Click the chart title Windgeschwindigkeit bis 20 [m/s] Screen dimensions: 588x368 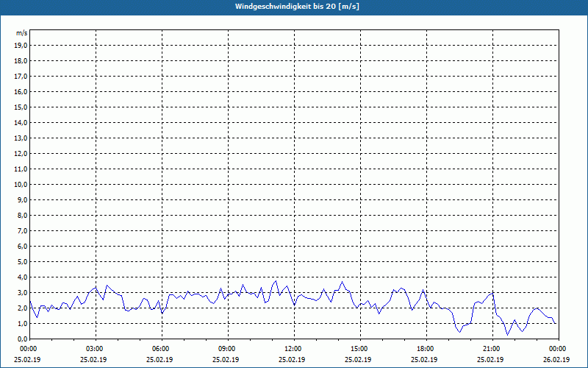297,7
